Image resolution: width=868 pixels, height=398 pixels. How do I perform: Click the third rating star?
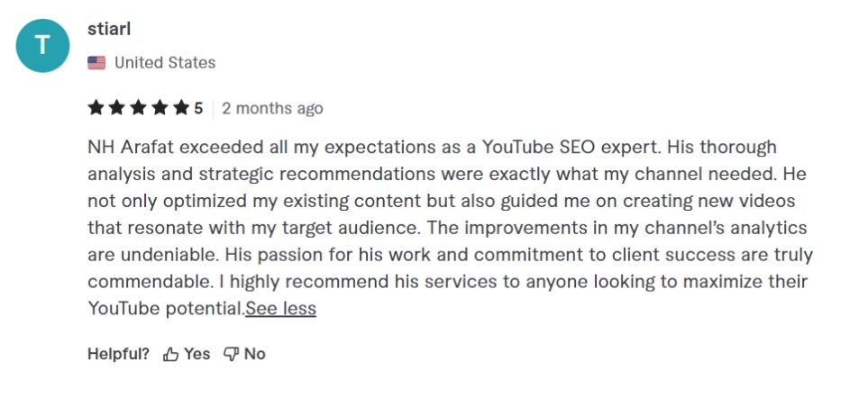139,109
